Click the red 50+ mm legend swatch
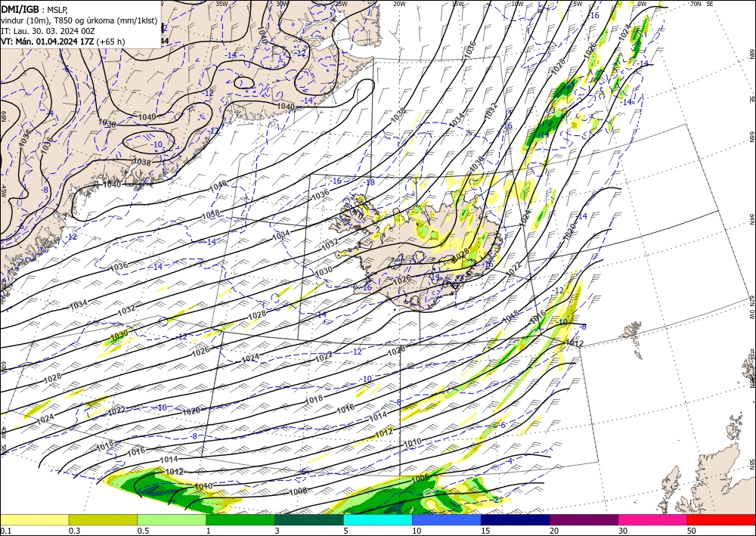Image resolution: width=756 pixels, height=536 pixels. point(721,519)
